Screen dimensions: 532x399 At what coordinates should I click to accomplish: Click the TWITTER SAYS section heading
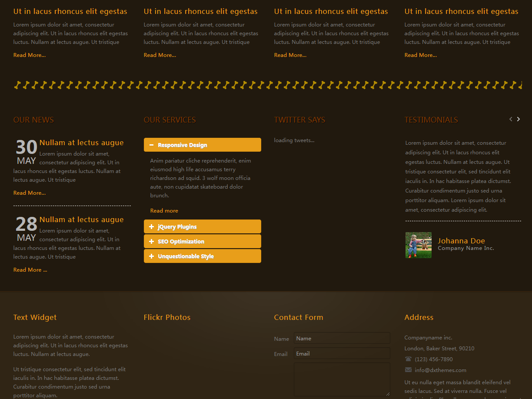pos(299,120)
